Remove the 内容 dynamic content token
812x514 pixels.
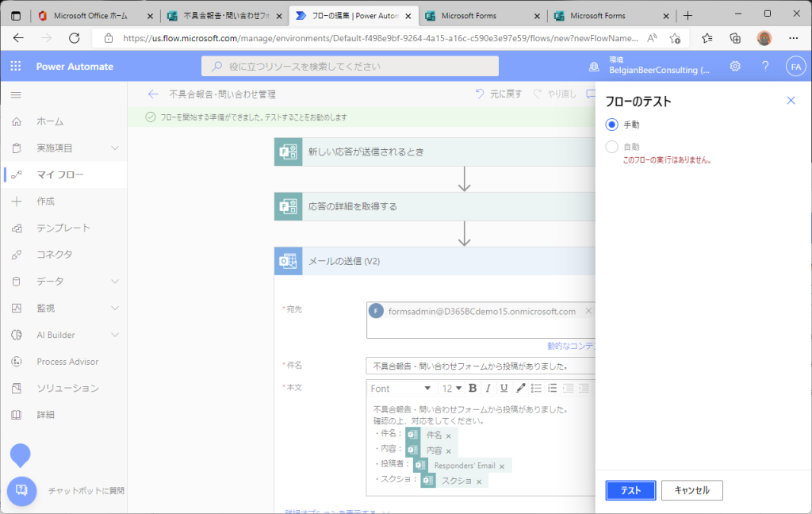(449, 451)
